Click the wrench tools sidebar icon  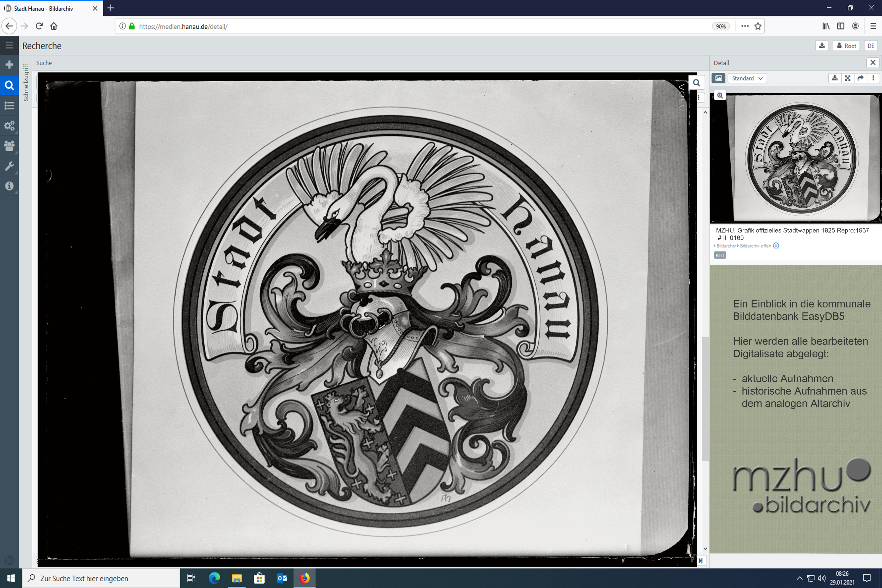tap(9, 166)
